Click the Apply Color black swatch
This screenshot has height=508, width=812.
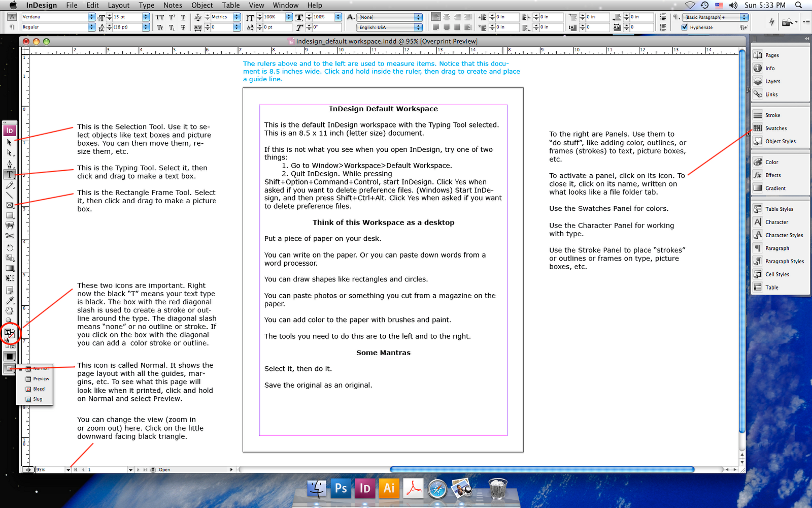[9, 357]
